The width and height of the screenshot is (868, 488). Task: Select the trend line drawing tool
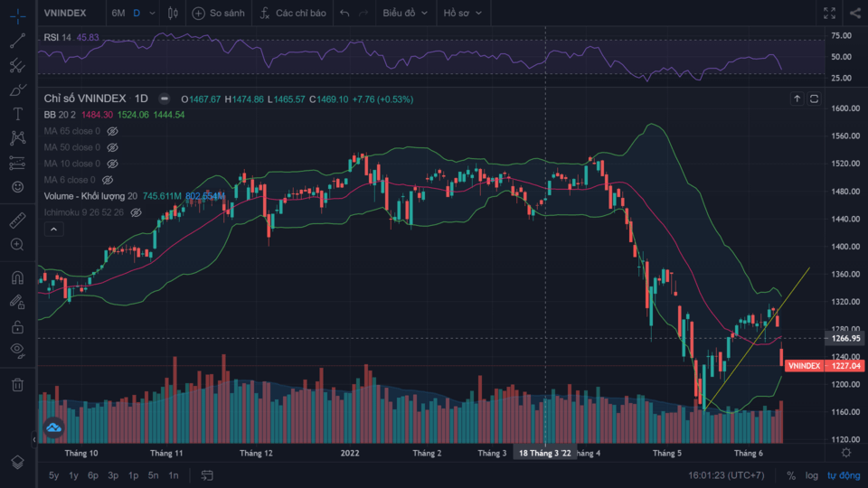pos(17,41)
